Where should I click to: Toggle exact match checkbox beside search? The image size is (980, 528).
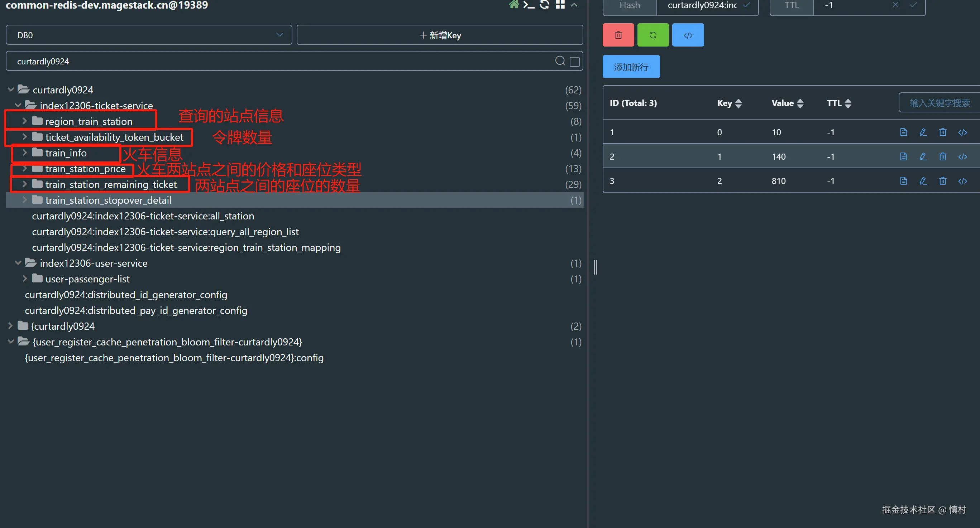click(574, 62)
